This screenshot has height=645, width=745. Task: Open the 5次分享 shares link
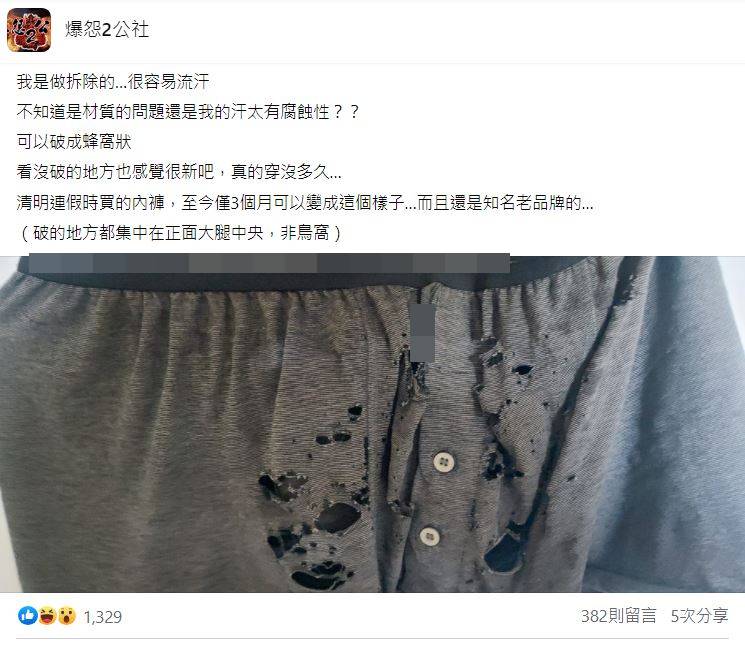[699, 616]
